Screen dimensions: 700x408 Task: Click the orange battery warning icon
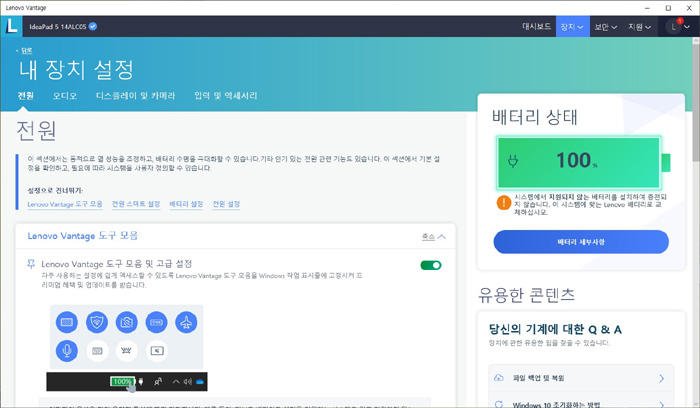(x=504, y=203)
